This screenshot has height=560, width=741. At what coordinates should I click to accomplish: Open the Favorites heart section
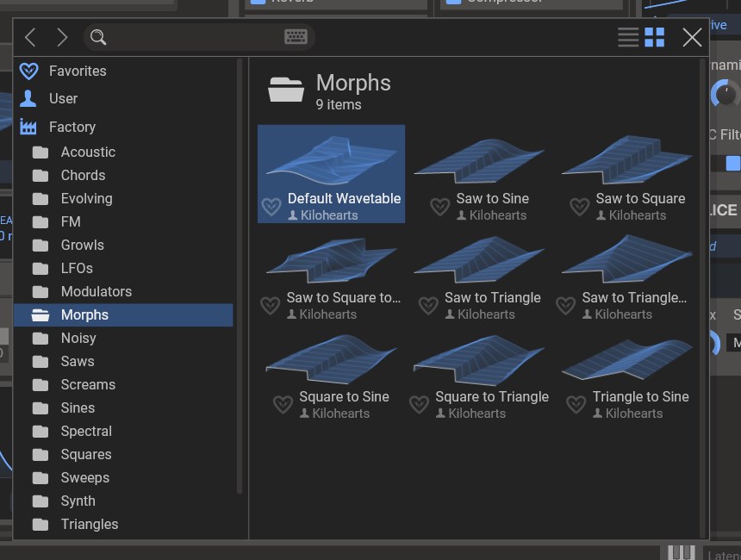point(77,71)
